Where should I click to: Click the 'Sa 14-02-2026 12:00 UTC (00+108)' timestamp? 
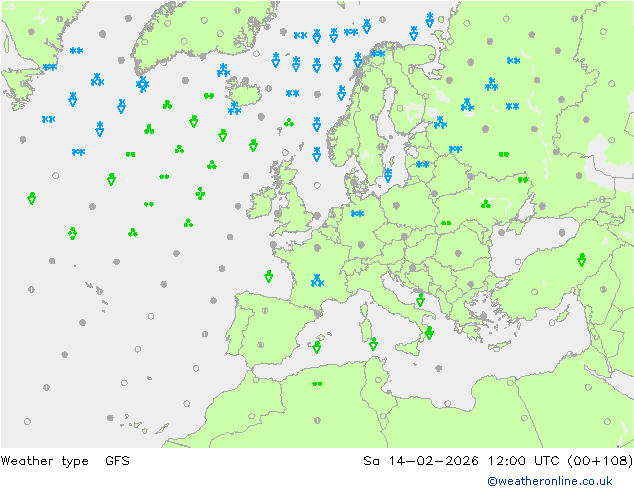coord(498,461)
